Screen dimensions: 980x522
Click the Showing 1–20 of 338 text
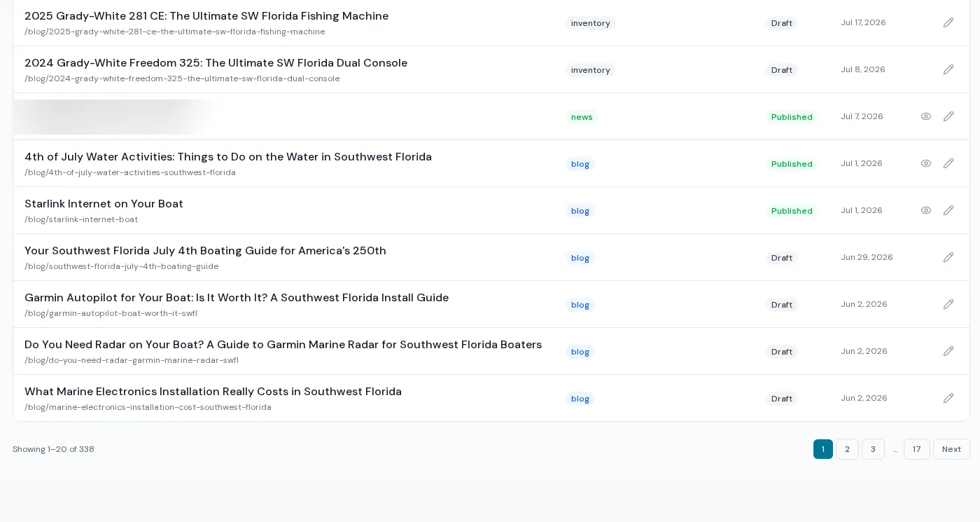click(53, 449)
